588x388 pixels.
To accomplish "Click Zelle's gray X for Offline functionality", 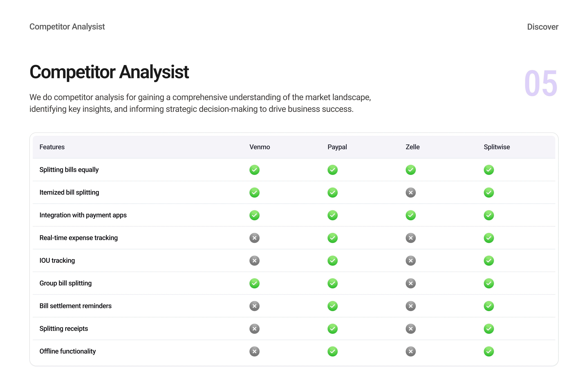I will [410, 351].
